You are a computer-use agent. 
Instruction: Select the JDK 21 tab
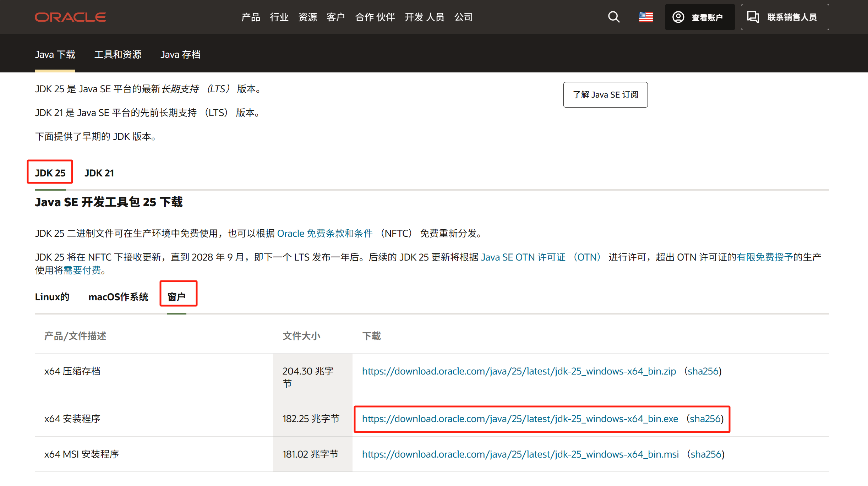coord(99,173)
